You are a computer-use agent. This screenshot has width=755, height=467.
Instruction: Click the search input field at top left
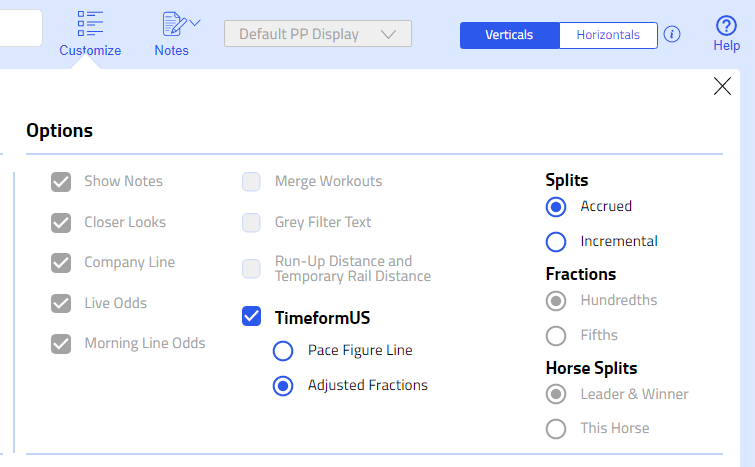click(20, 29)
